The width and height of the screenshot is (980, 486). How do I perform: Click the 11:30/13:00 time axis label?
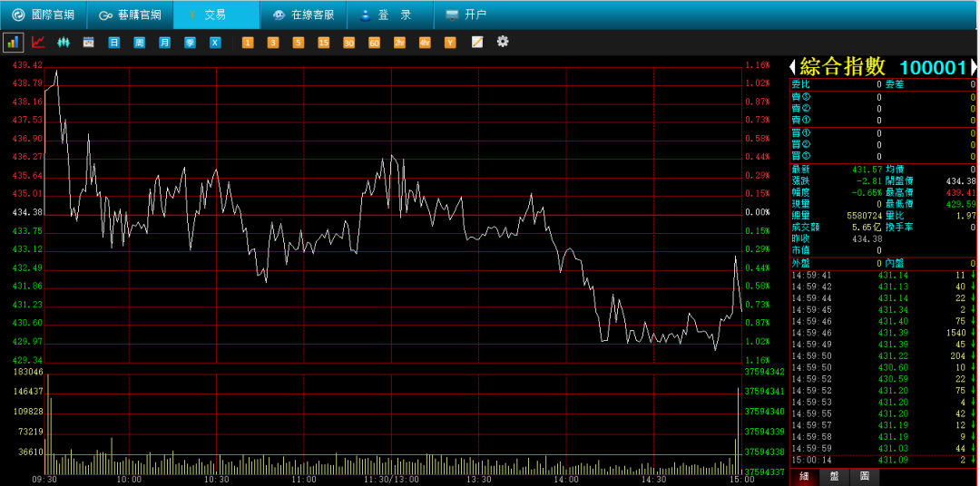[x=392, y=480]
